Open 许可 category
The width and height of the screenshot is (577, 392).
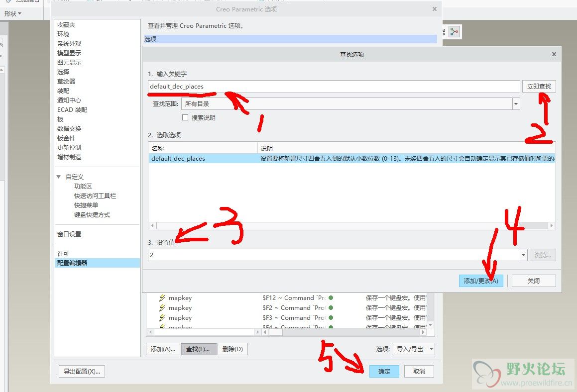point(63,253)
